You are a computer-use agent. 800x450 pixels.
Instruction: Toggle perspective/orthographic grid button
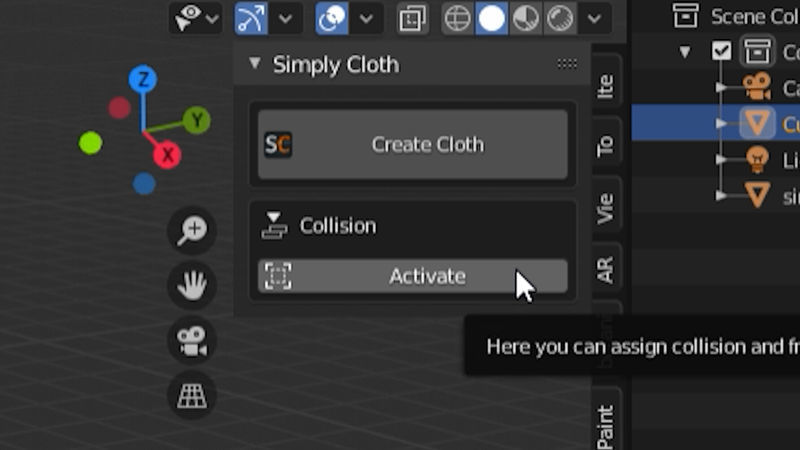coord(192,395)
